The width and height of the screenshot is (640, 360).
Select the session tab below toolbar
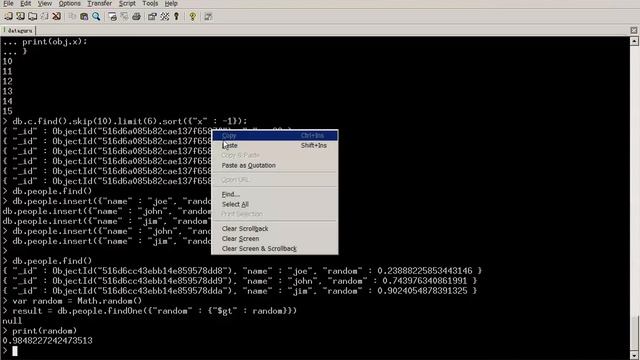click(x=18, y=31)
